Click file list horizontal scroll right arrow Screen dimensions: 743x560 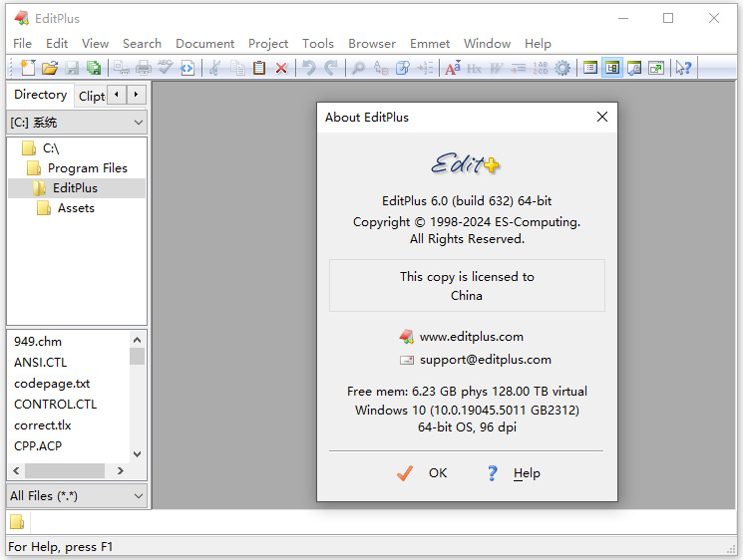(x=121, y=470)
